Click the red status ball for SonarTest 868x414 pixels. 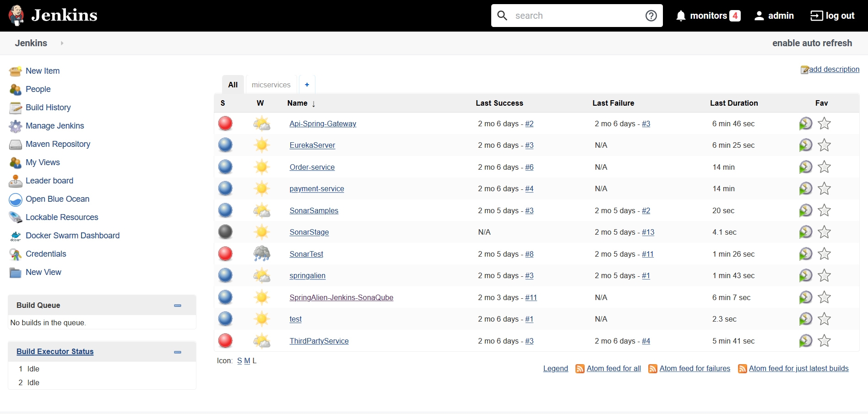coord(225,254)
